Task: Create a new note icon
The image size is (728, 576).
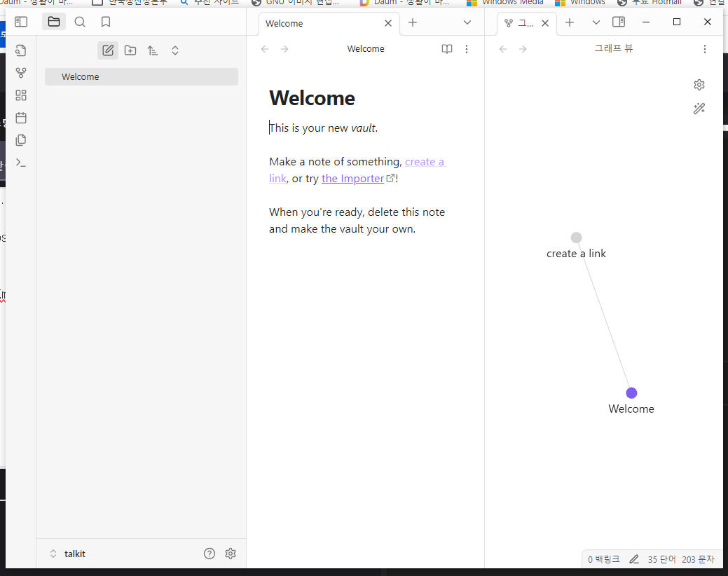Action: [x=108, y=50]
